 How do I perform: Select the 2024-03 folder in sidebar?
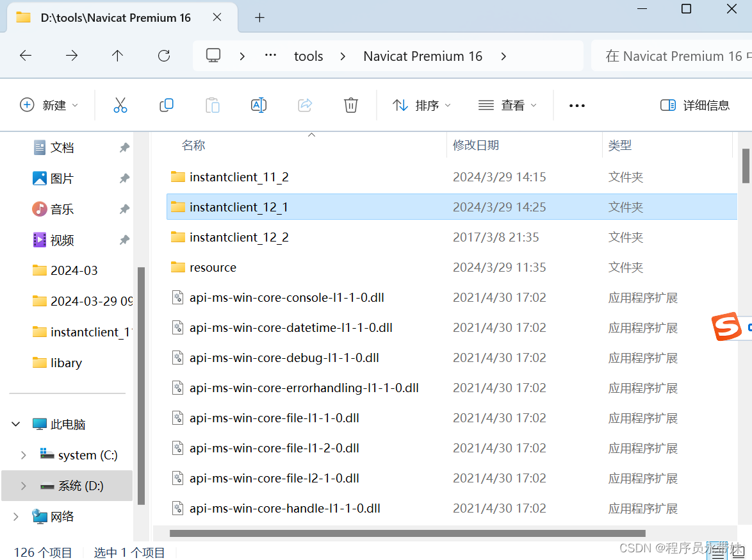click(65, 270)
